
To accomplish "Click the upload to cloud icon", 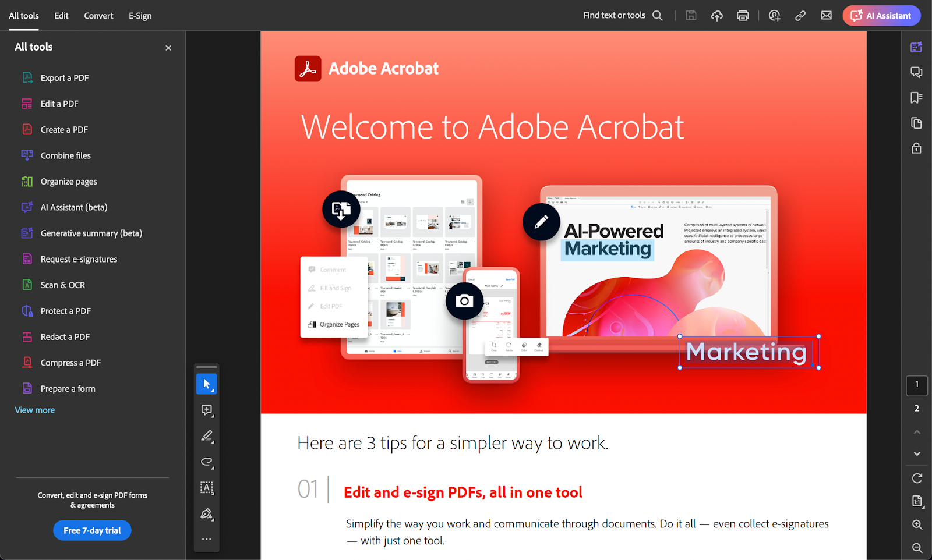I will tap(717, 16).
